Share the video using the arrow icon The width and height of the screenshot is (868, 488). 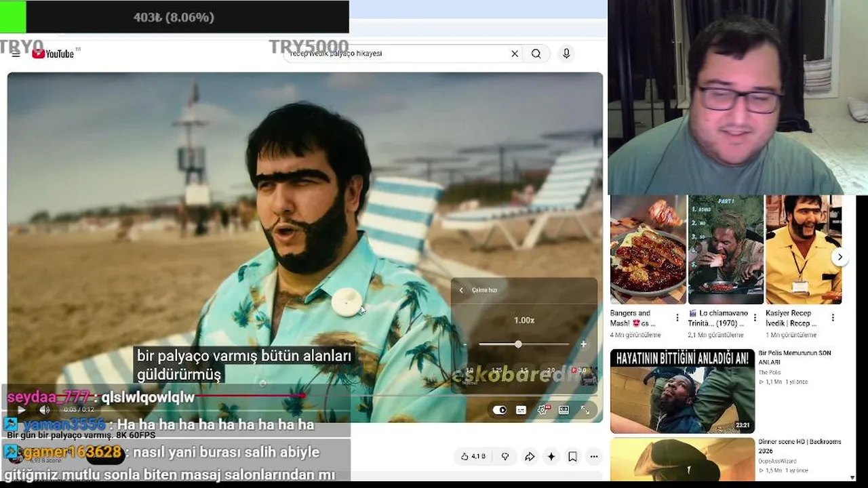point(530,457)
